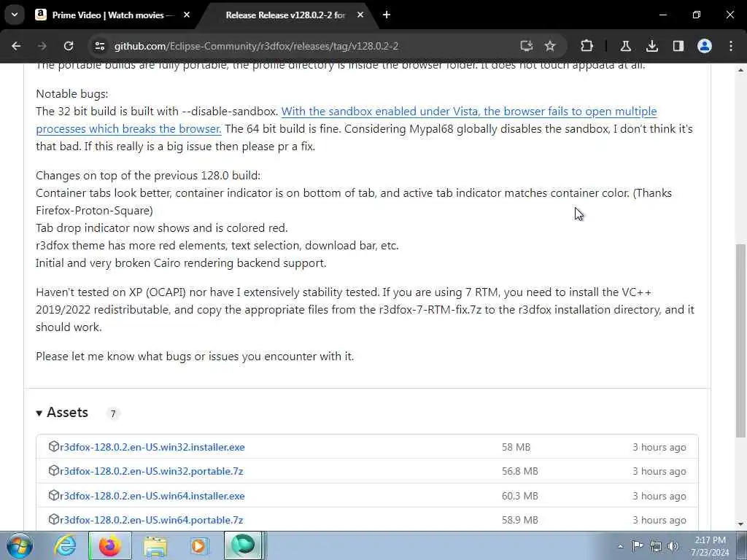Click the scrollbar down arrow
The height and width of the screenshot is (560, 747).
pyautogui.click(x=740, y=524)
